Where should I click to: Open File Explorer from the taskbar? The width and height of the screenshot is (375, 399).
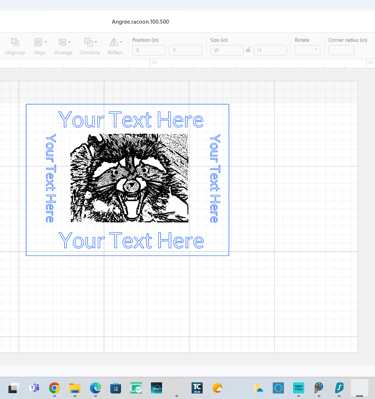pos(75,388)
